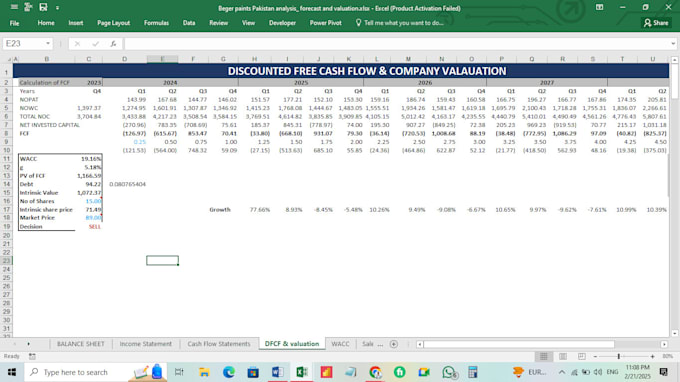Screen dimensions: 680x382
Task: Click the first Quick Access Toolbar icon
Action: tap(14, 7)
